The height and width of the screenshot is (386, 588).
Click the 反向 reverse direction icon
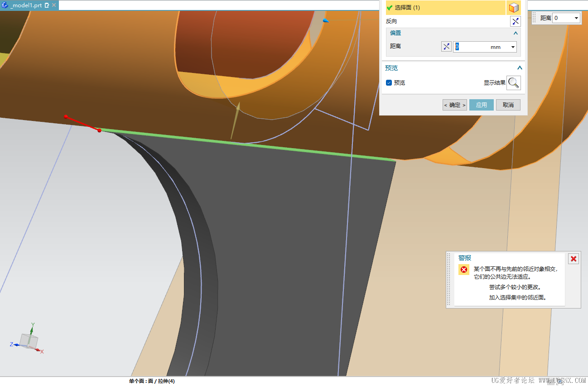point(515,21)
